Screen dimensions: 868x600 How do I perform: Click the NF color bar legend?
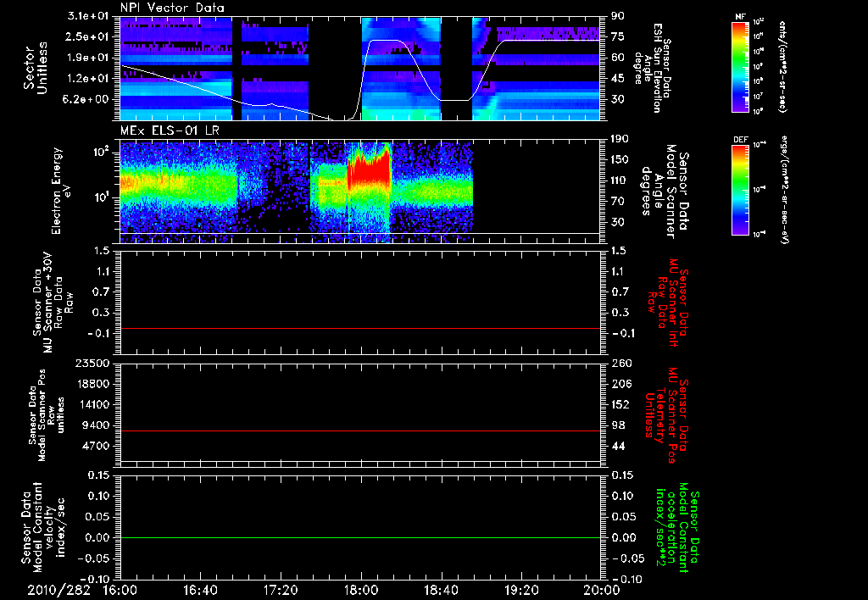[x=740, y=66]
